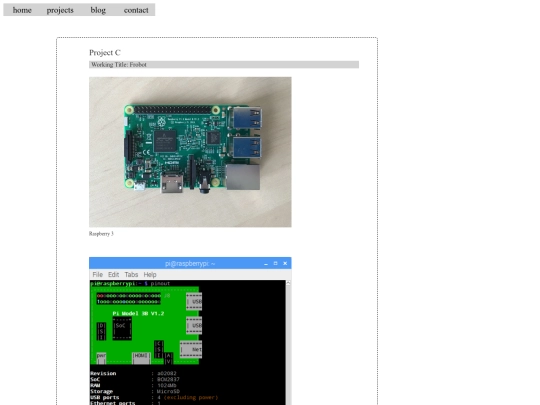Open the contact page link
This screenshot has width=540, height=405.
click(x=136, y=10)
